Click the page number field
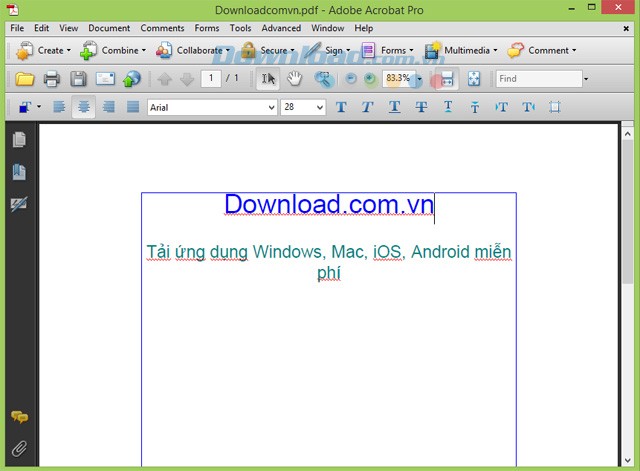The image size is (640, 471). click(x=211, y=78)
